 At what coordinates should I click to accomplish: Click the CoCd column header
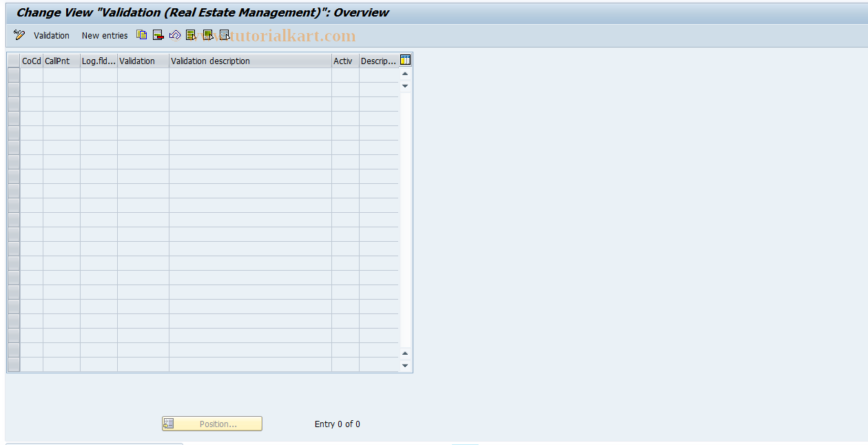(x=32, y=61)
